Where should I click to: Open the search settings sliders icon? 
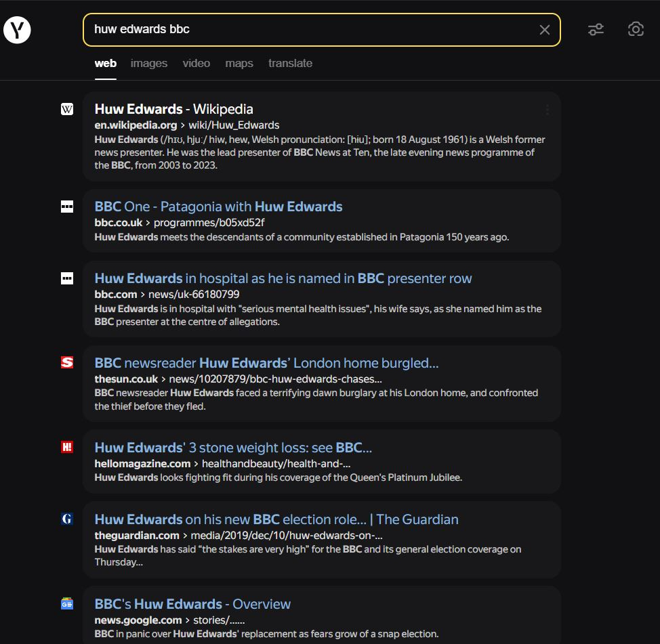tap(596, 29)
